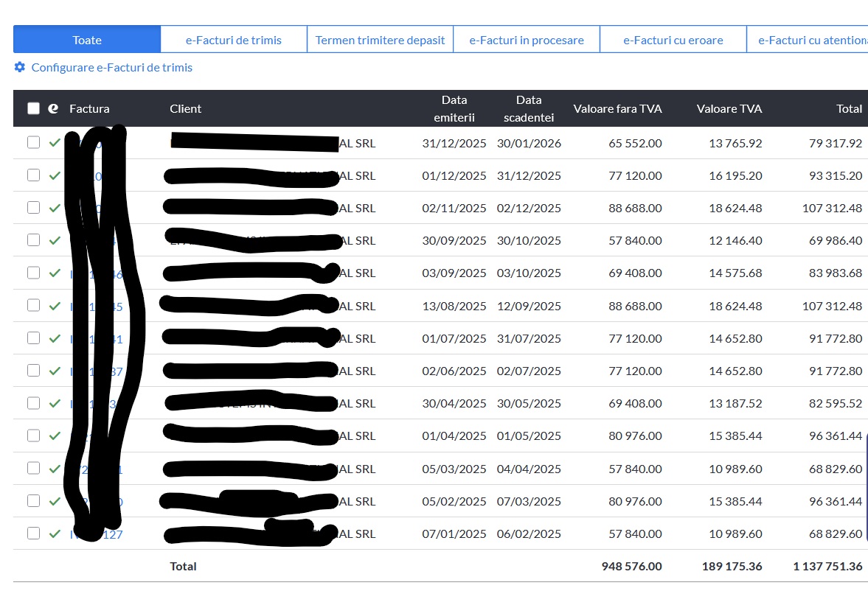Image resolution: width=868 pixels, height=591 pixels.
Task: Switch to e-Facturi de trimis tab
Action: pos(233,40)
